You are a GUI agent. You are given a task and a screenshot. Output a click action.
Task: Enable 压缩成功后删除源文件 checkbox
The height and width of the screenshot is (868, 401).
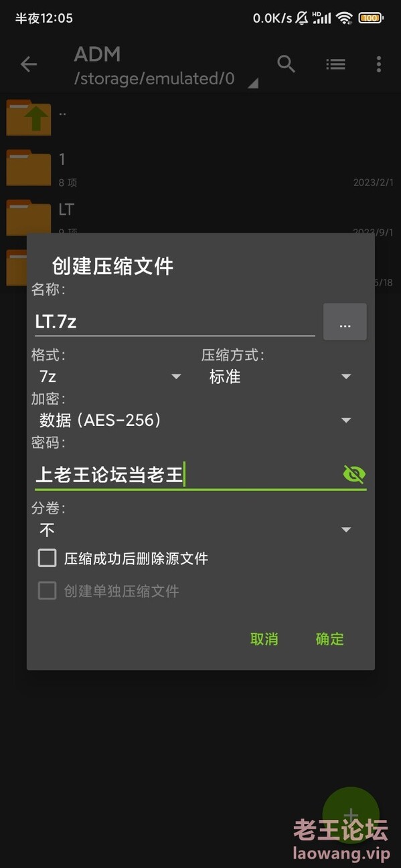(47, 558)
